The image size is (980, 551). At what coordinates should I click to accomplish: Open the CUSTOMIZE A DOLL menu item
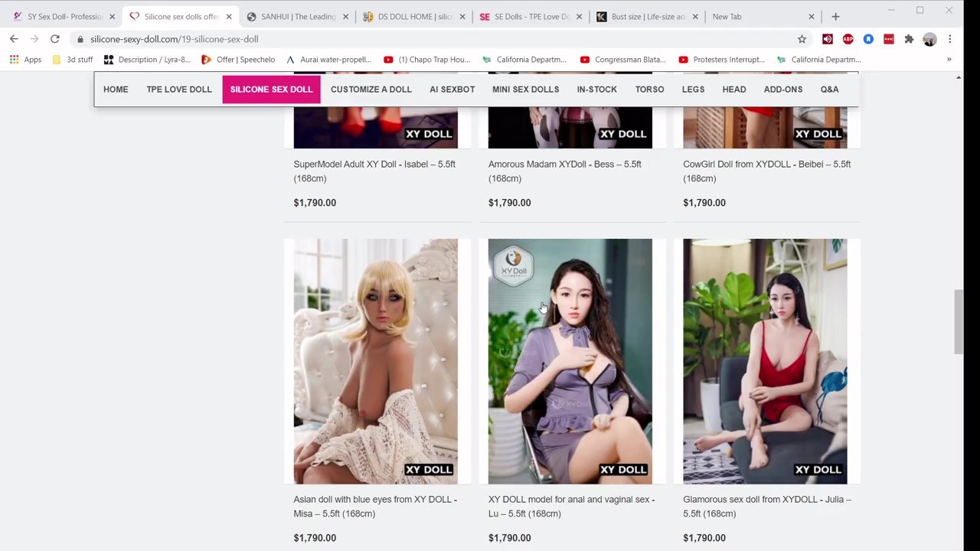pos(371,90)
